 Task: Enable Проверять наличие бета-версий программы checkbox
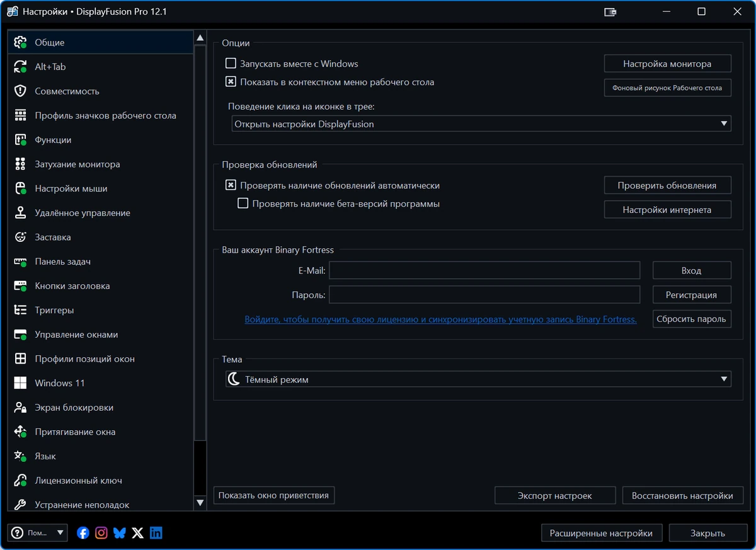tap(243, 203)
